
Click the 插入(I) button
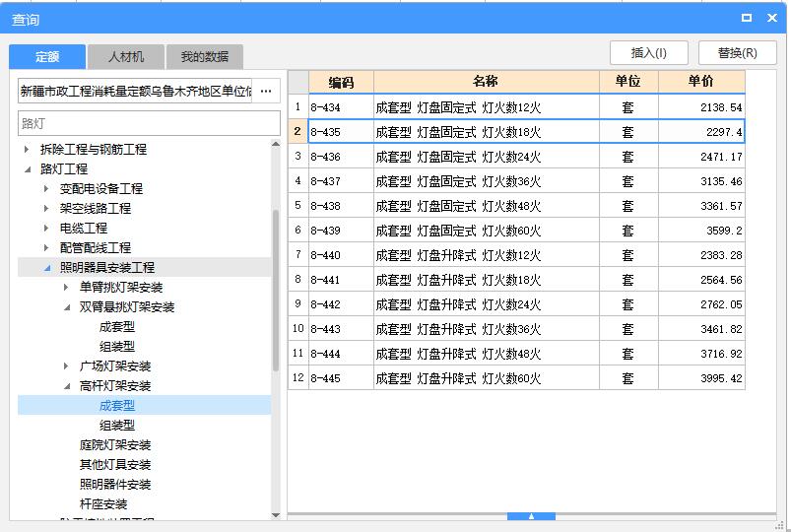point(649,52)
